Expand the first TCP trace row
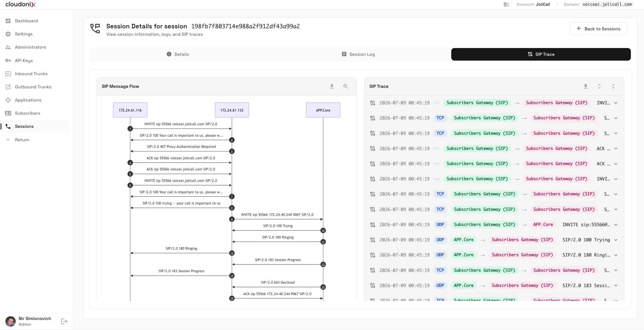The width and height of the screenshot is (644, 330). click(x=616, y=118)
